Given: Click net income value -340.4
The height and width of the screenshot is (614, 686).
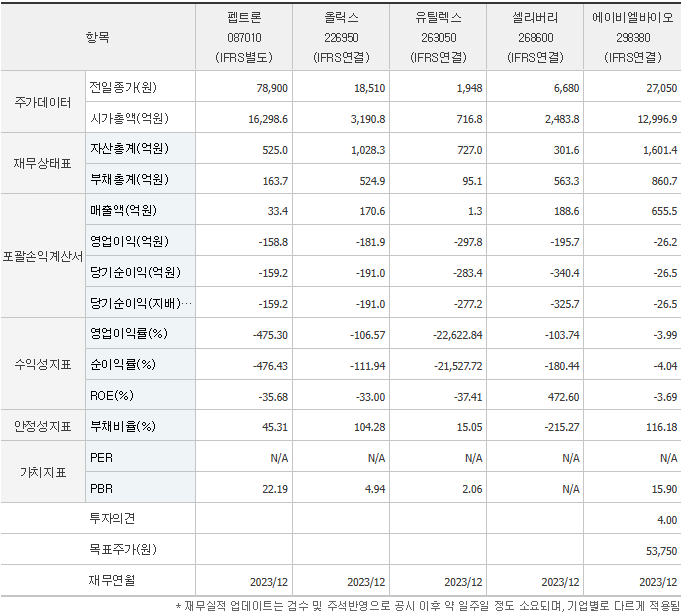Looking at the screenshot, I should pos(564,273).
